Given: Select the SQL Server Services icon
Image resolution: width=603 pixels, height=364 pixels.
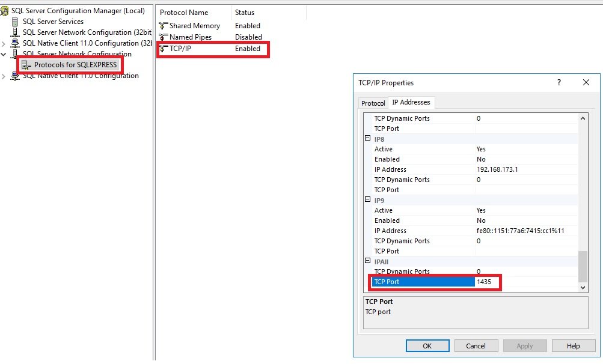Looking at the screenshot, I should coord(16,22).
